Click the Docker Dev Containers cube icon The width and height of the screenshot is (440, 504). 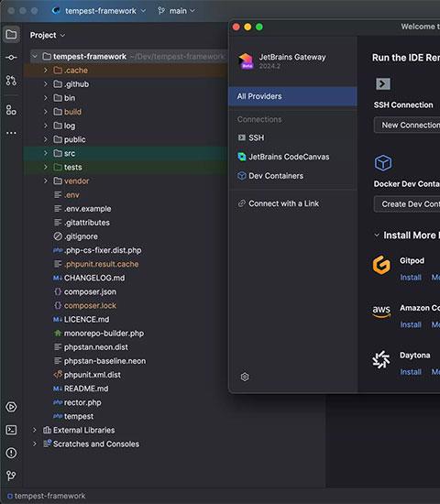(x=383, y=162)
